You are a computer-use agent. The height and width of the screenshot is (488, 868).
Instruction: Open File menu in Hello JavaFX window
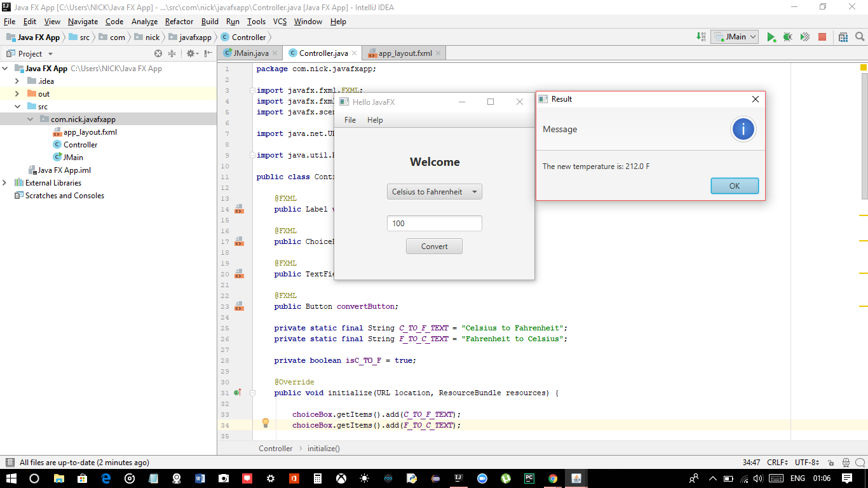tap(350, 120)
